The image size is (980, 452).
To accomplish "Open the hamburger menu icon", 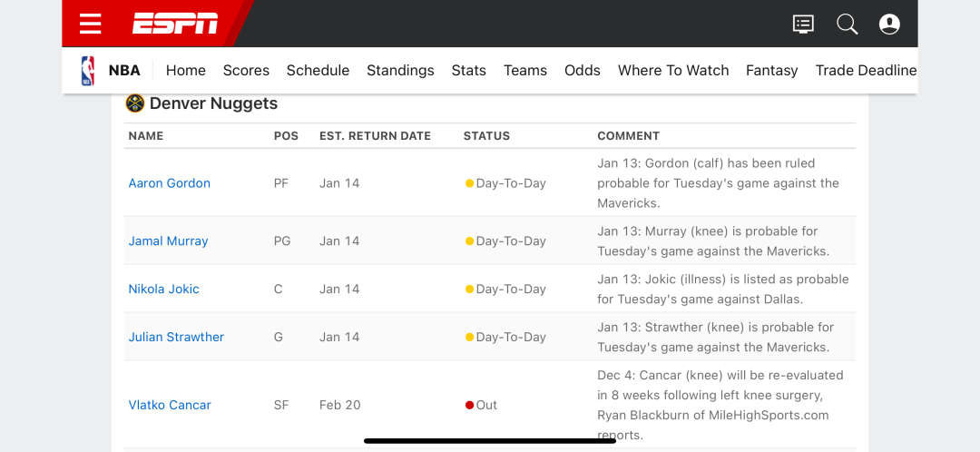I will click(91, 24).
